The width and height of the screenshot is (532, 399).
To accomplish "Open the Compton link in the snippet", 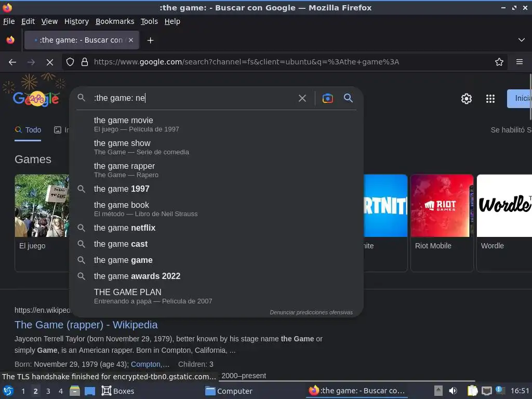I will click(x=150, y=364).
